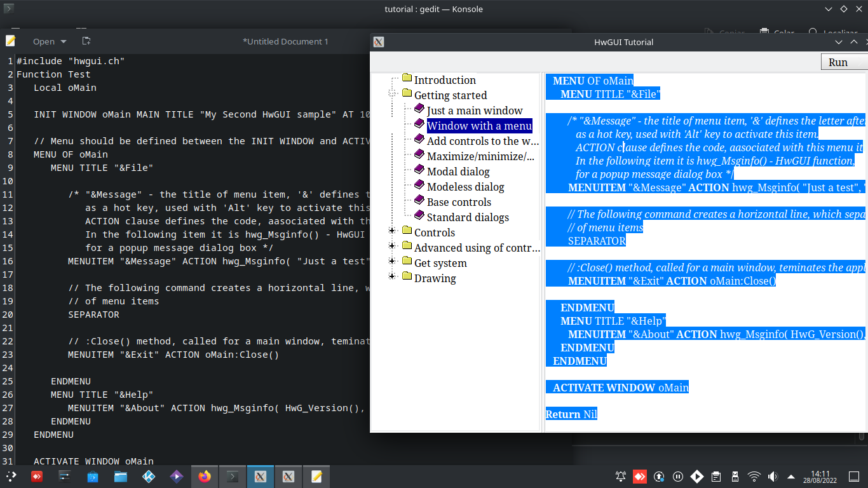Open the Discover software store icon

(x=93, y=476)
